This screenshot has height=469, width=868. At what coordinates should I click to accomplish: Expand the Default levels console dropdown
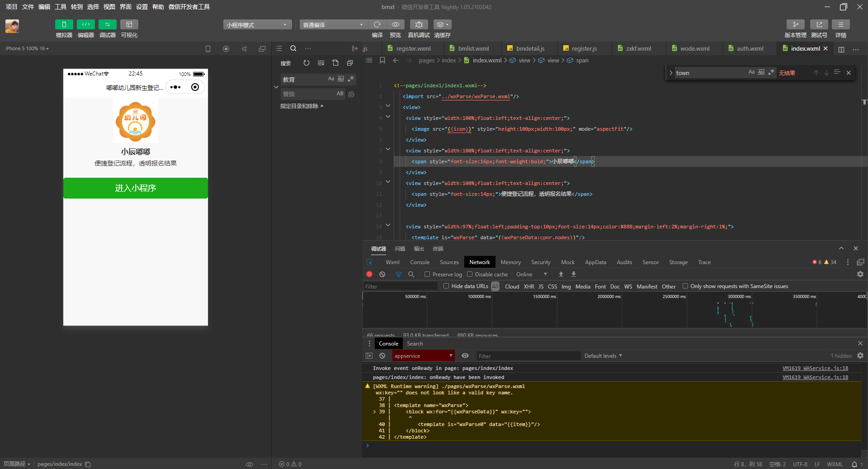coord(602,356)
